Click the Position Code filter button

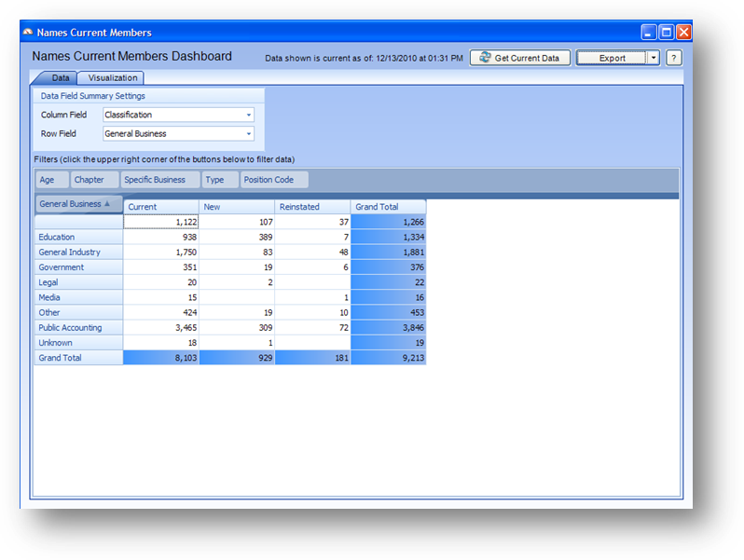point(274,180)
